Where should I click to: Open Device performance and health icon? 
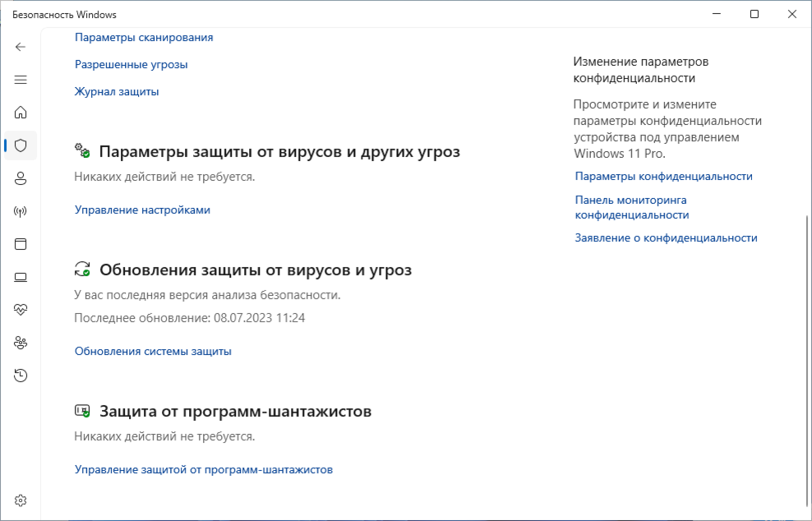[21, 310]
